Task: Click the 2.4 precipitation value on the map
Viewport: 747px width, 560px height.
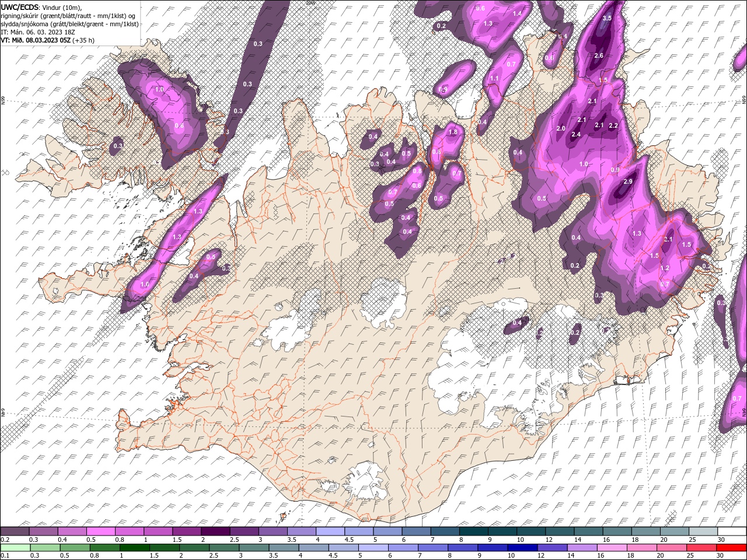Action: 576,135
